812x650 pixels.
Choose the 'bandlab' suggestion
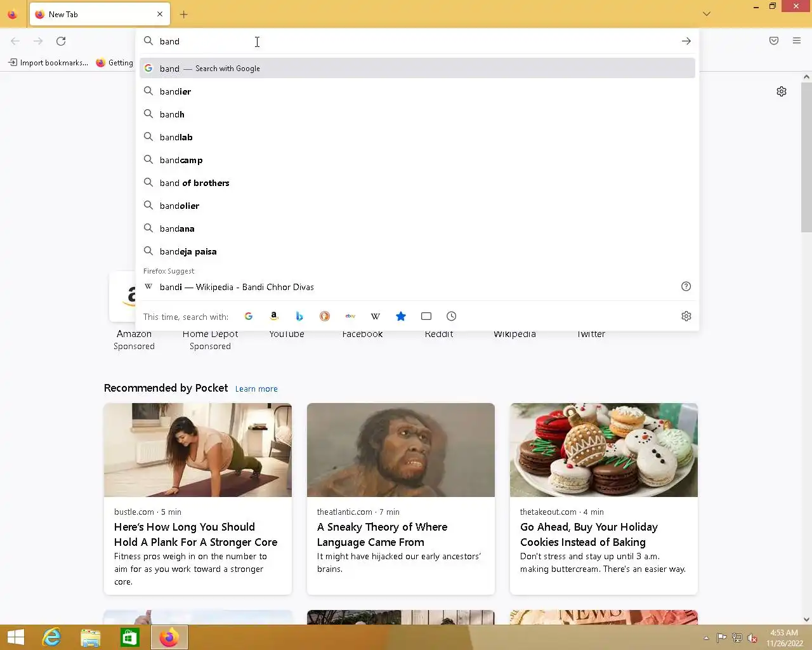[x=417, y=137]
